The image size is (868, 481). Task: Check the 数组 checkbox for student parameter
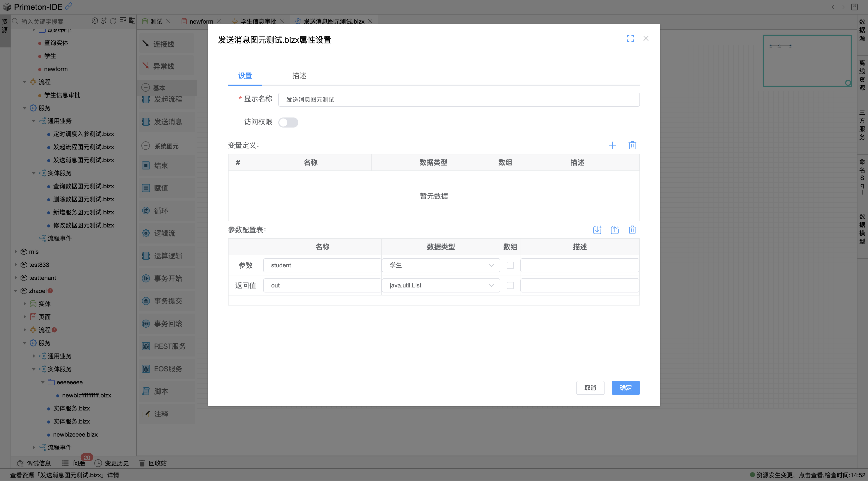click(x=510, y=265)
